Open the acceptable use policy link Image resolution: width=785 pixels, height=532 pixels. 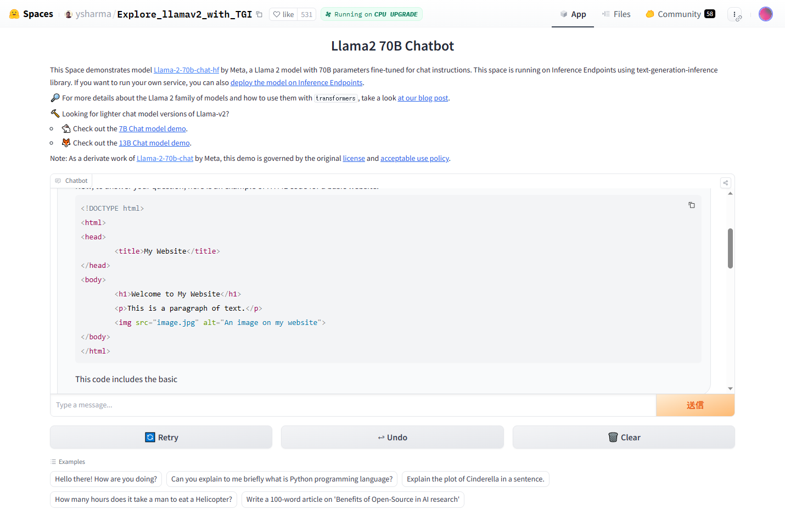pos(414,158)
